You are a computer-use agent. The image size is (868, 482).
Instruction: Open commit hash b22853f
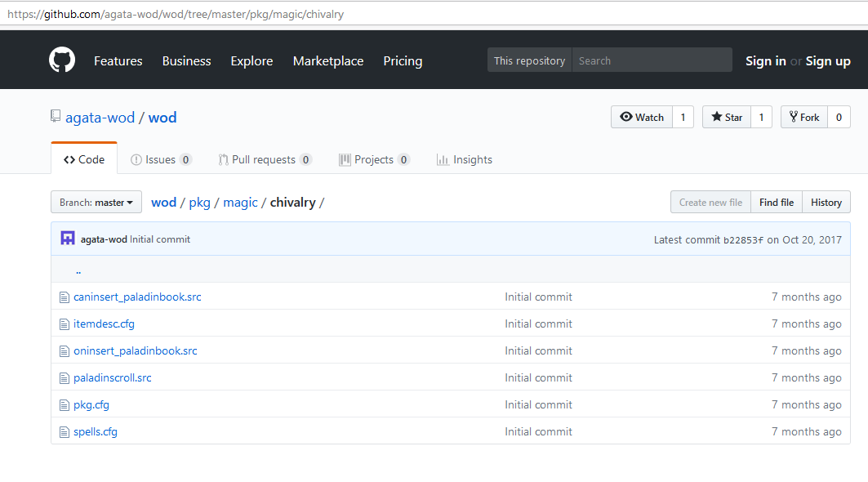click(743, 240)
